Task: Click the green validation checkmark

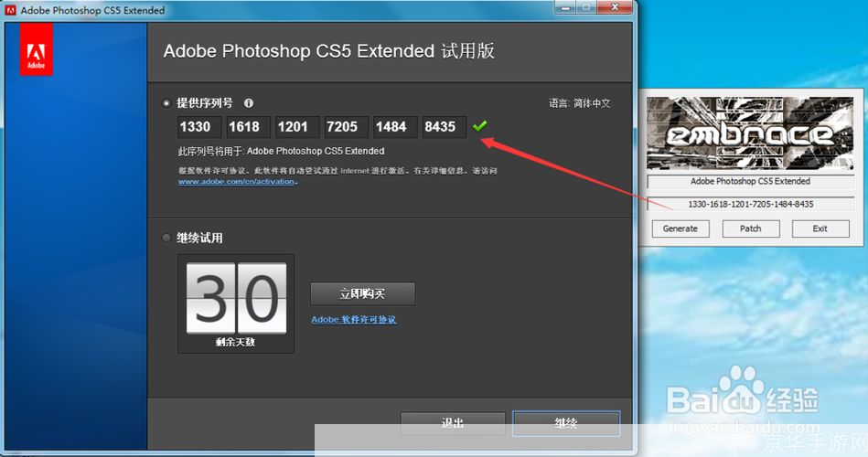Action: coord(480,126)
